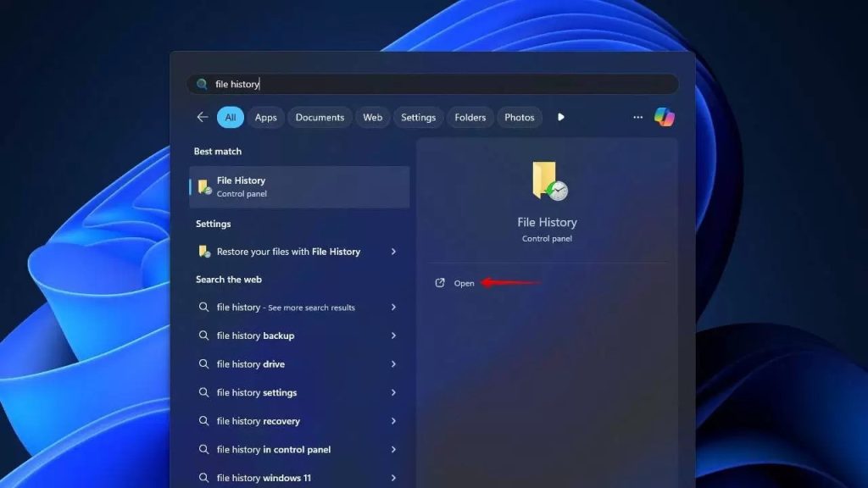
Task: Expand Restore your files with File History
Action: [x=394, y=251]
